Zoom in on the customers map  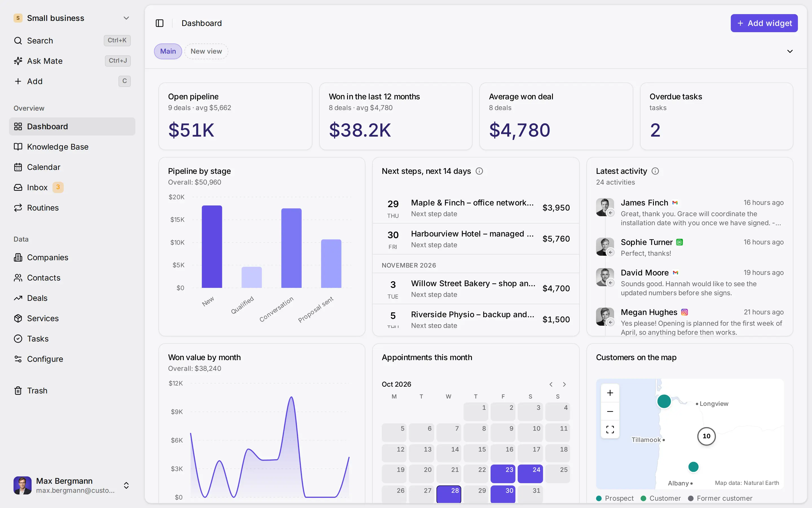[610, 393]
